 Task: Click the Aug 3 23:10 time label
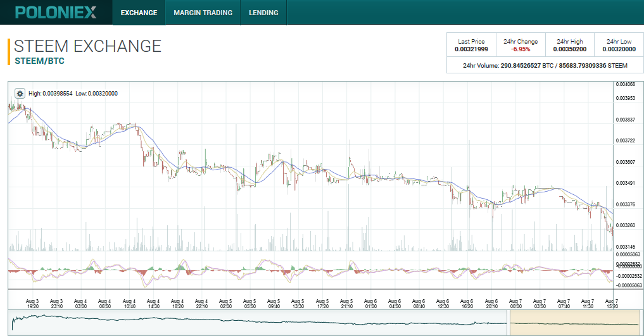pyautogui.click(x=57, y=304)
